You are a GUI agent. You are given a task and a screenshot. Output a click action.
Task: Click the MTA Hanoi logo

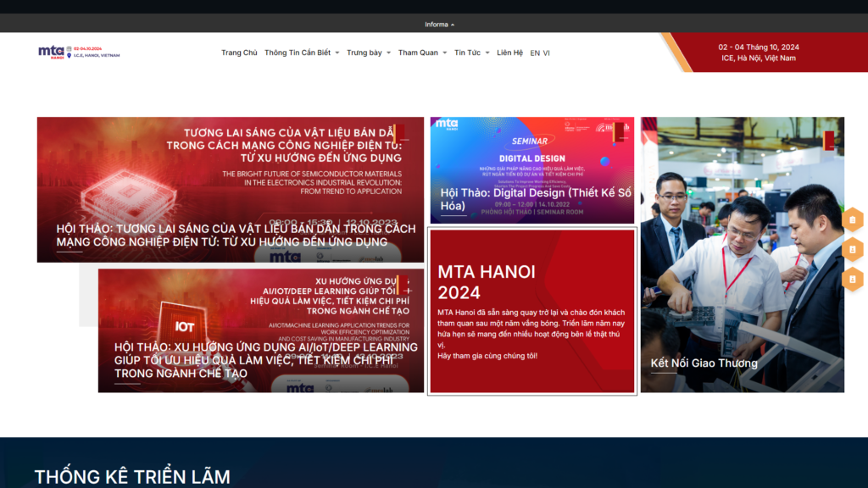[x=79, y=53]
